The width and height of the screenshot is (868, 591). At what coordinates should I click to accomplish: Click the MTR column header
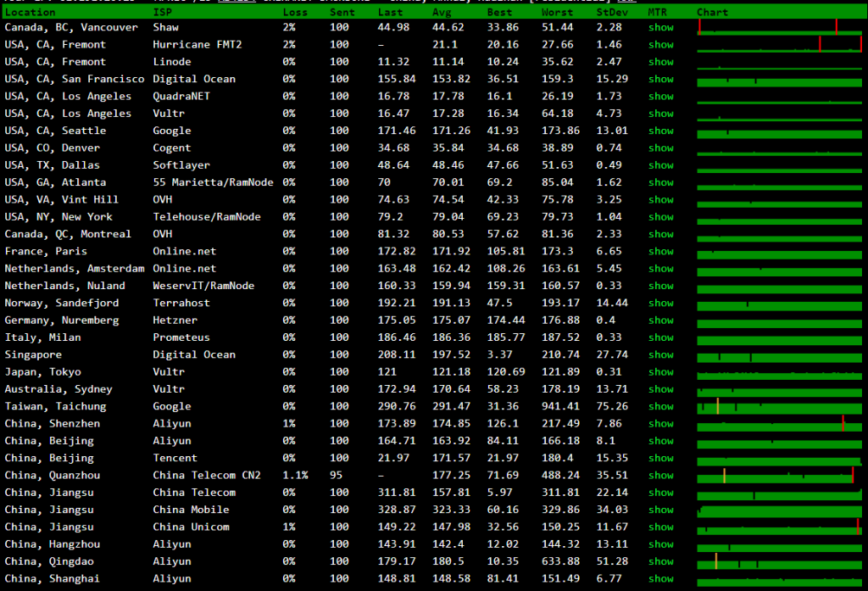[x=658, y=12]
